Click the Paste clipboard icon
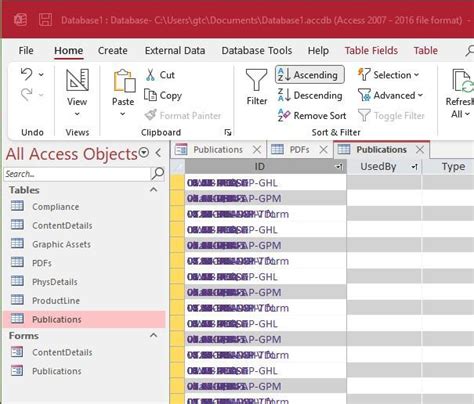Viewport: 474px width, 404px height. click(124, 81)
